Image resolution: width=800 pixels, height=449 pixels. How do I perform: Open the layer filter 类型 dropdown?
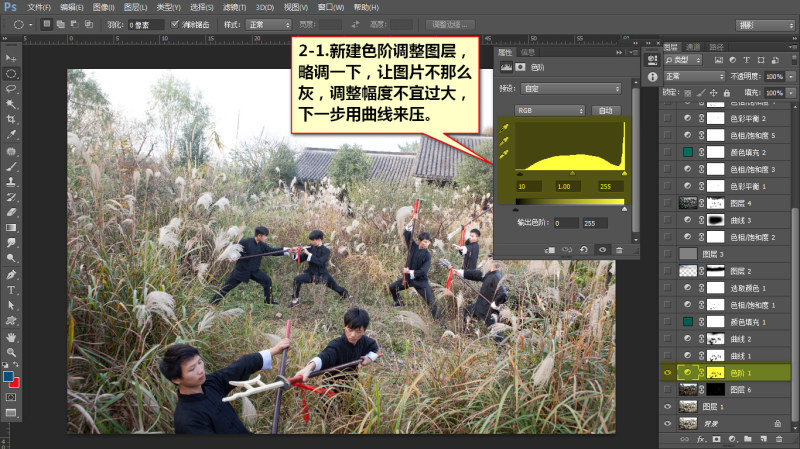point(683,60)
